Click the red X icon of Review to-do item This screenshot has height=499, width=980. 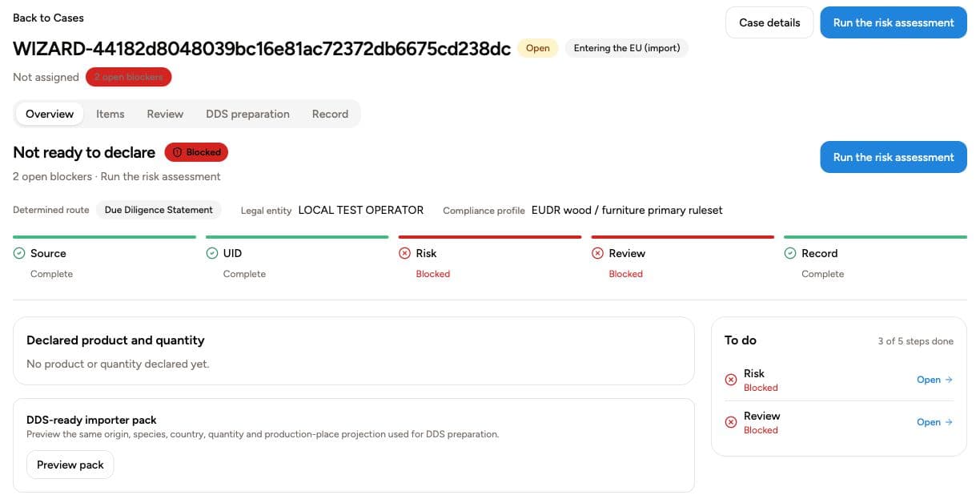(x=731, y=422)
